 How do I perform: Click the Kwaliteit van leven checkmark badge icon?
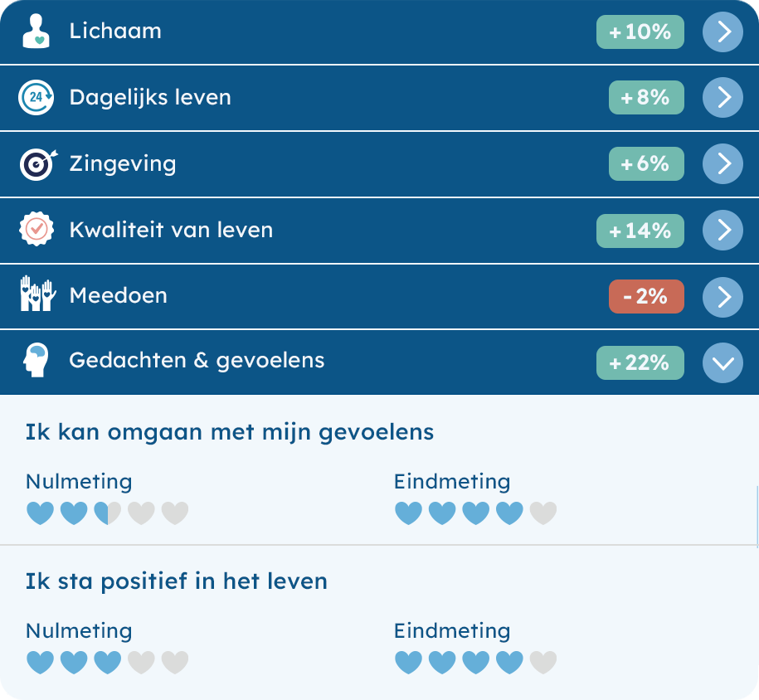(36, 228)
